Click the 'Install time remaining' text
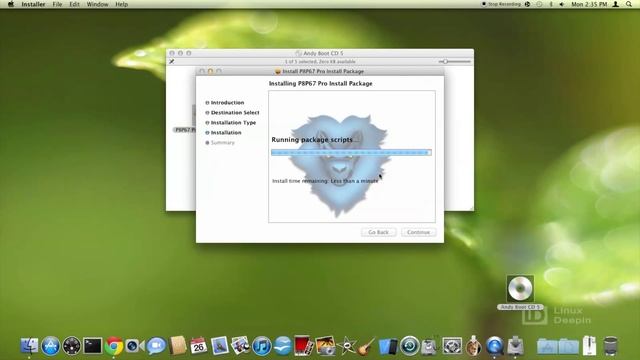The image size is (640, 360). [325, 181]
